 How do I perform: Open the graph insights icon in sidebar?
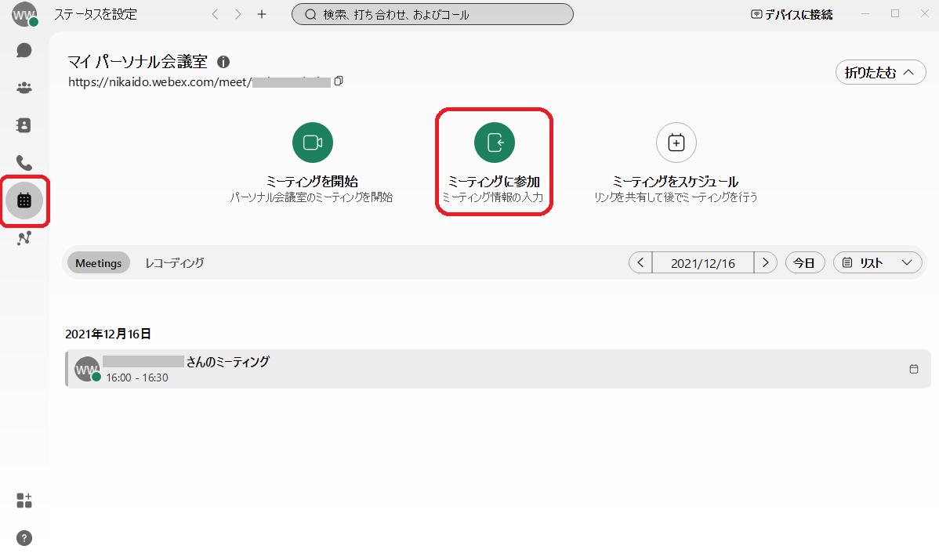coord(24,238)
